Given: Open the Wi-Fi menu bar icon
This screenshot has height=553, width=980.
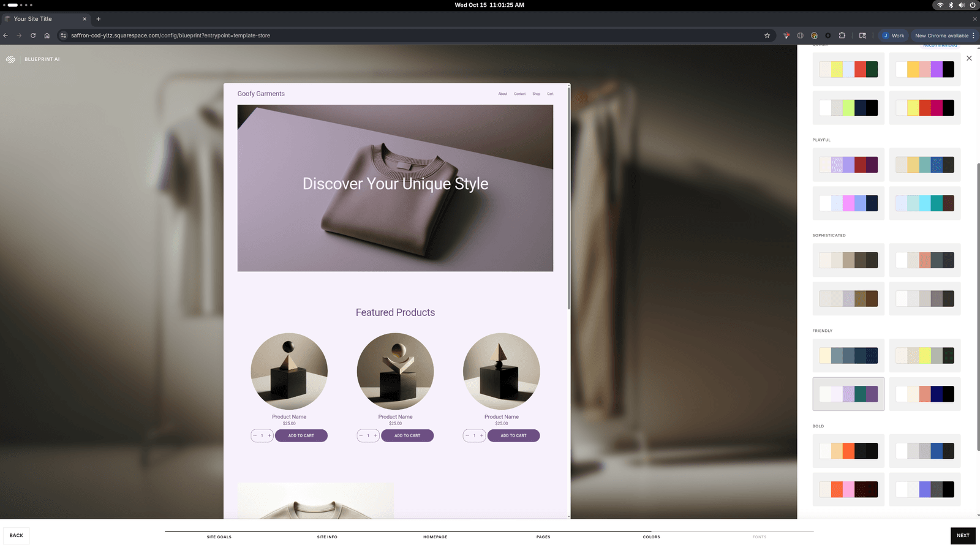Looking at the screenshot, I should [x=940, y=5].
